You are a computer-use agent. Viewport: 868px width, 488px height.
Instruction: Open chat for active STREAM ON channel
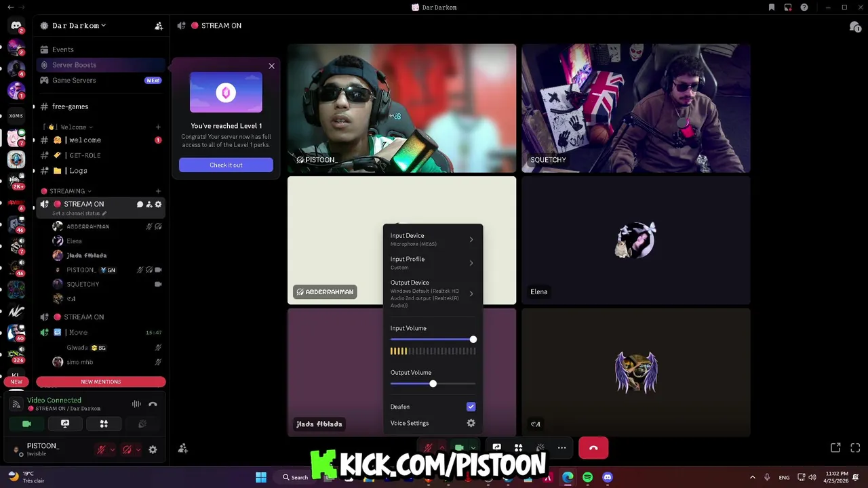140,204
